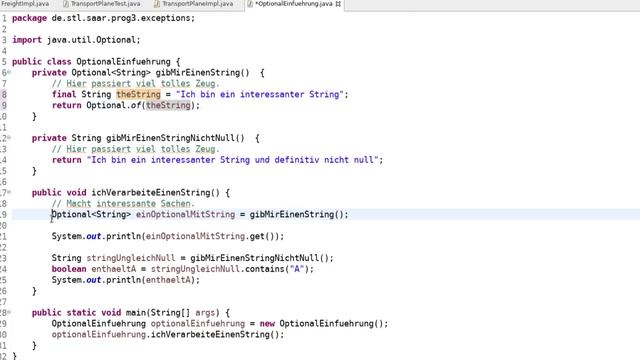640x360 pixels.
Task: Click the highlighted theString variable declaration
Action: coord(138,94)
